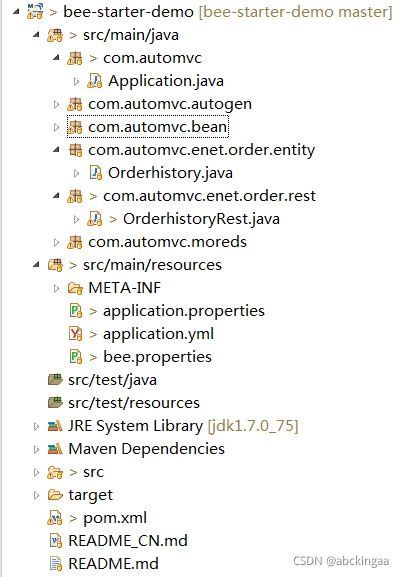Click the com.automvc.autogen package icon
Viewport: 404px width, 577px height.
(x=75, y=104)
